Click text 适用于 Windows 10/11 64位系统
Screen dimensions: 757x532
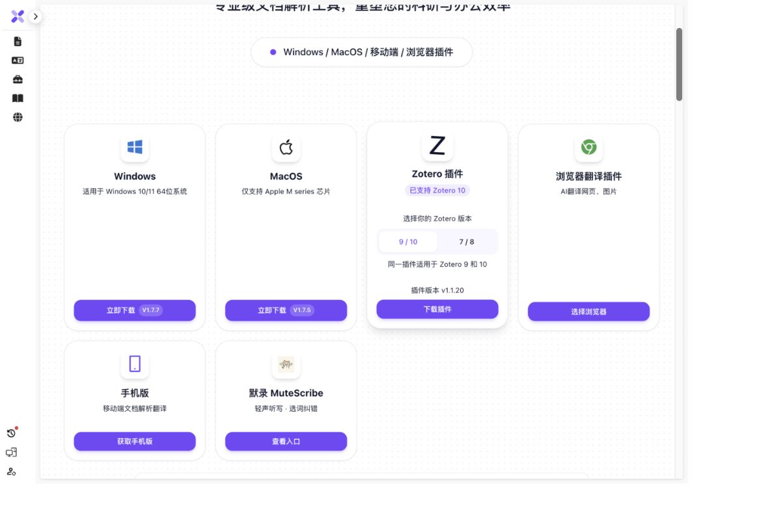135,191
